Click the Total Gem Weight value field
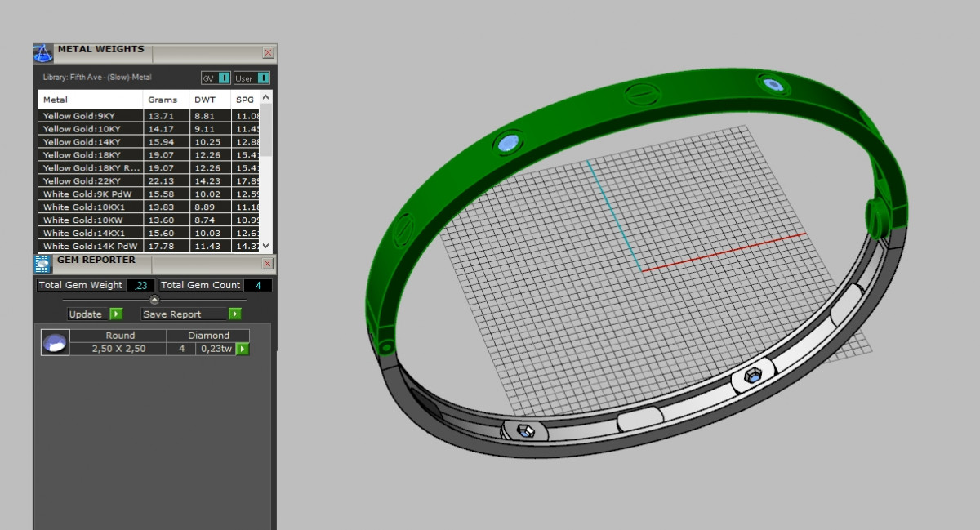 tap(140, 285)
